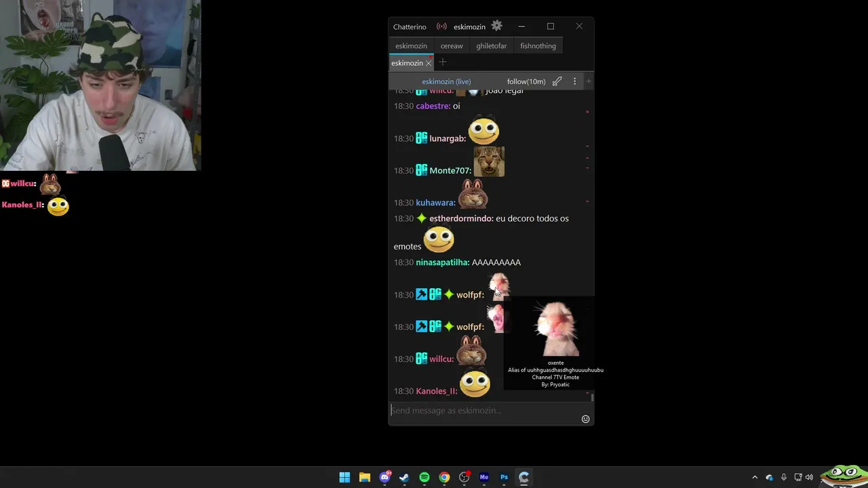Close the active eskimozin tab
868x488 pixels.
point(429,63)
